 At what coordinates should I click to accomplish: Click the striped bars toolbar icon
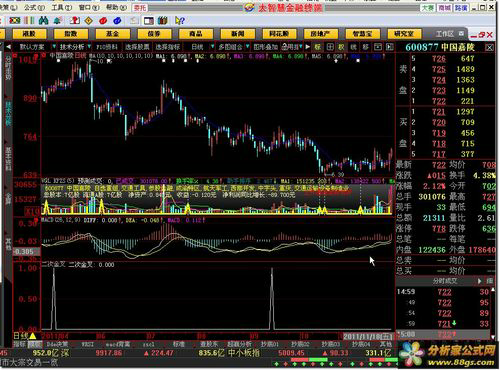point(29,21)
